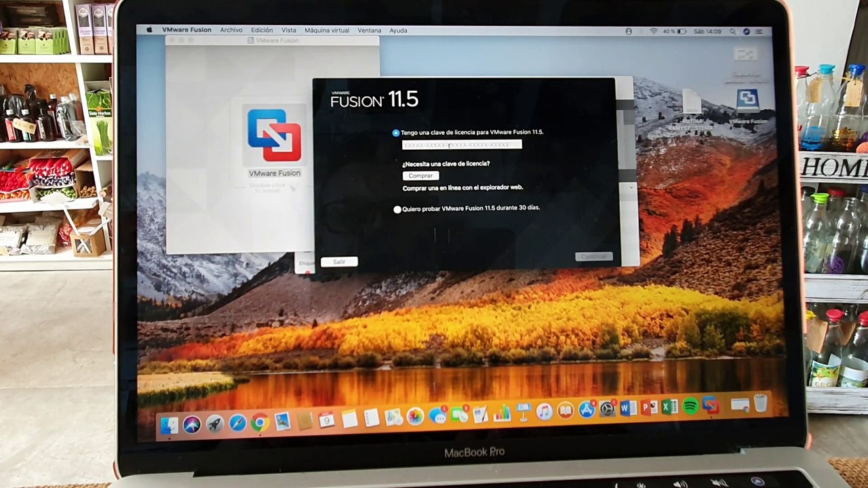Open PowerPoint in the Dock

pyautogui.click(x=649, y=407)
